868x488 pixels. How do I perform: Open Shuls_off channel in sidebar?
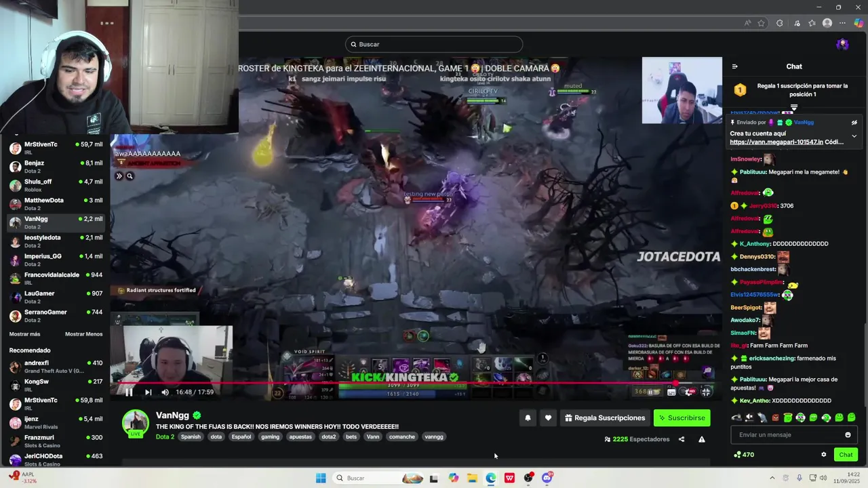[56, 185]
